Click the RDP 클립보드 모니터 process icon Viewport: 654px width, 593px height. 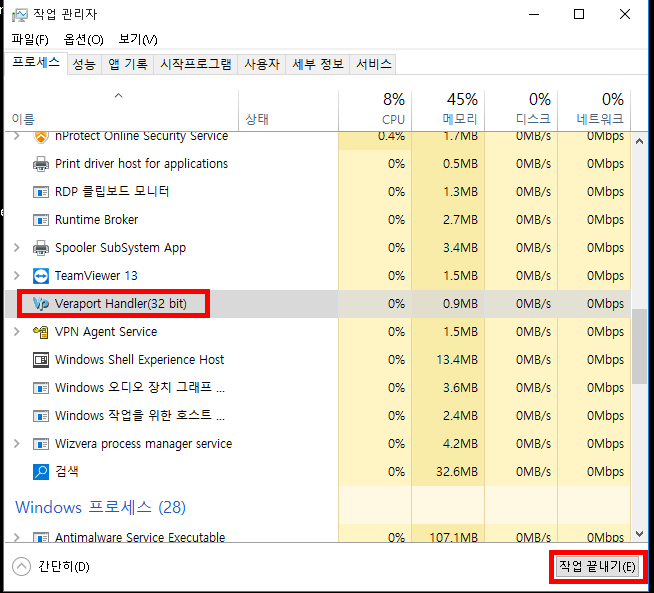point(40,192)
